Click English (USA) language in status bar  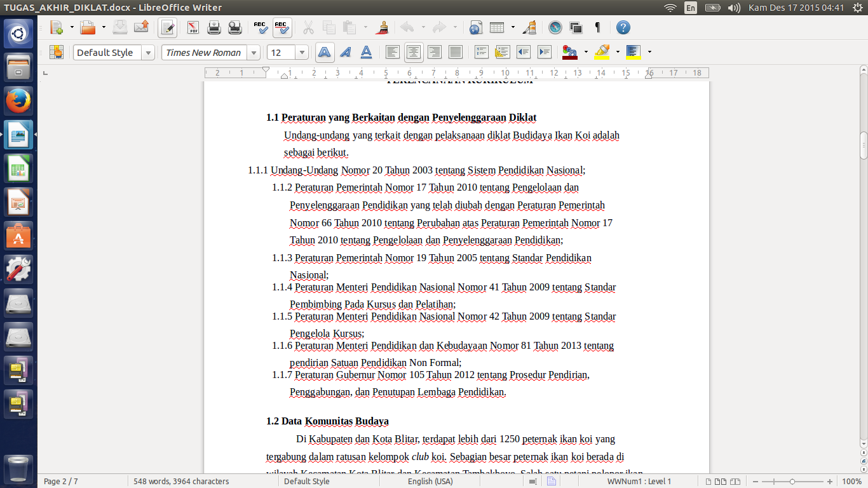(430, 482)
